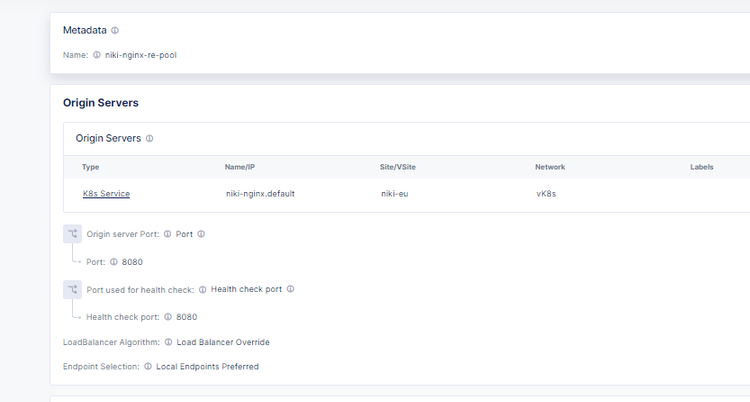750x402 pixels.
Task: Click info icon after 'Origin server Port:' label
Action: click(x=167, y=234)
